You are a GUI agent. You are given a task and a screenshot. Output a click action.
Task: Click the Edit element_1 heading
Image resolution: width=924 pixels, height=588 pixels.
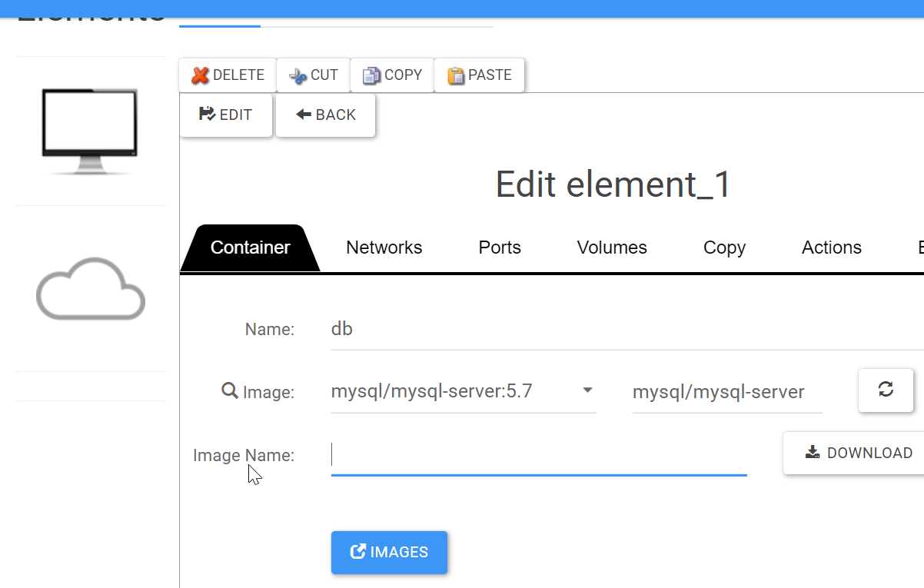coord(613,185)
